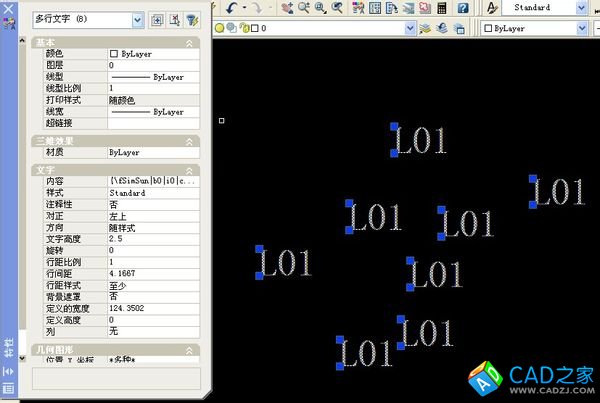
Task: Click the Undo arrow in the toolbar
Action: [x=233, y=7]
